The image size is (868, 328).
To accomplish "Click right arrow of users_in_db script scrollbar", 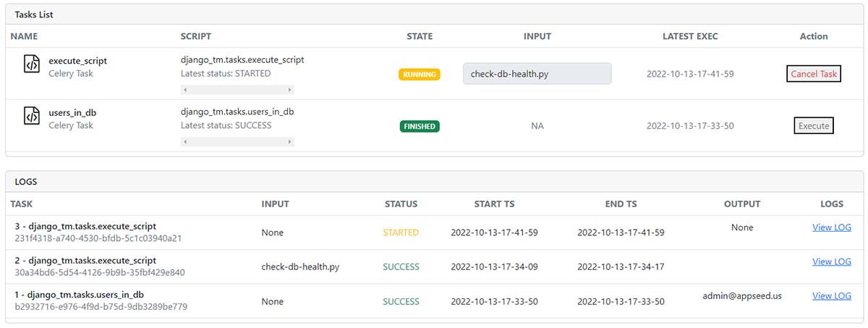I will (x=290, y=142).
